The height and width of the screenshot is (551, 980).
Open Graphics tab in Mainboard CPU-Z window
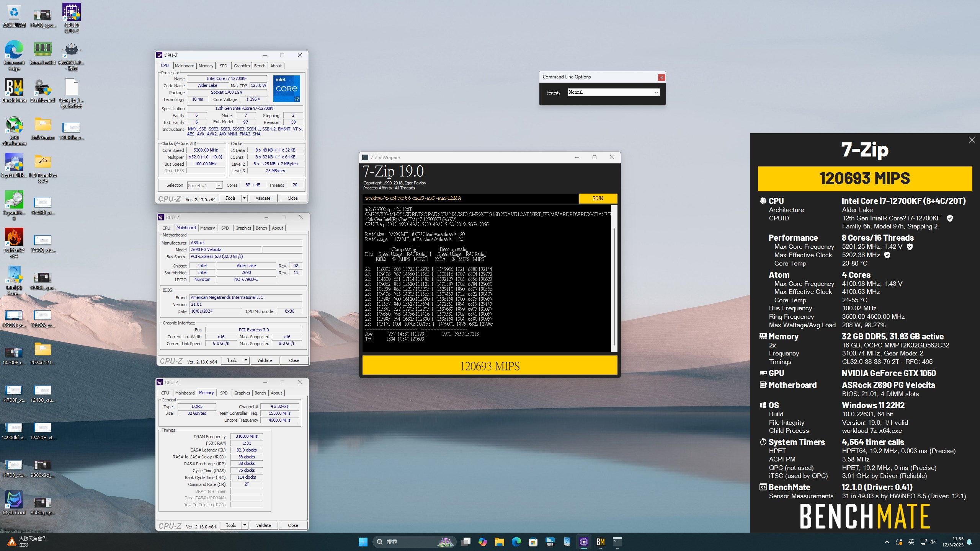(x=243, y=228)
